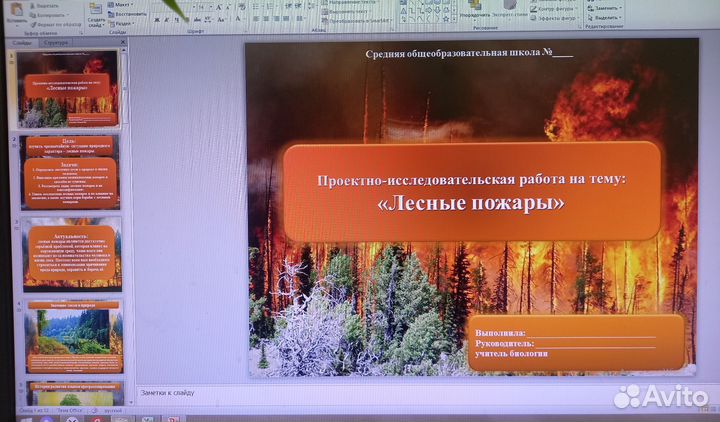This screenshot has height=422, width=720.
Task: Click the increase font size icon
Action: (218, 7)
